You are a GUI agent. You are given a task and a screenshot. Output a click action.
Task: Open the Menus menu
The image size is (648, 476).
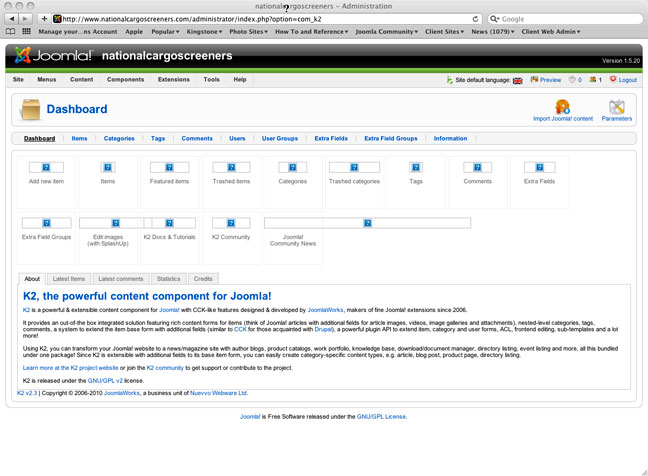[x=47, y=79]
